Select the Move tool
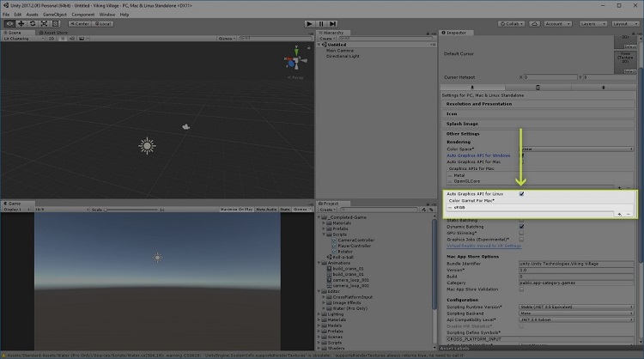Viewport: 644px width, 359px height. [x=21, y=24]
